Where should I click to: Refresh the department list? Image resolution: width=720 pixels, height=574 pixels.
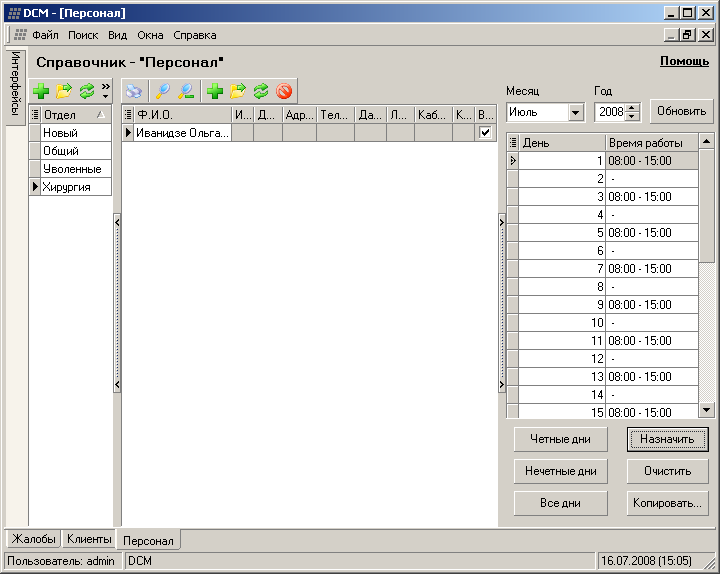coord(86,91)
